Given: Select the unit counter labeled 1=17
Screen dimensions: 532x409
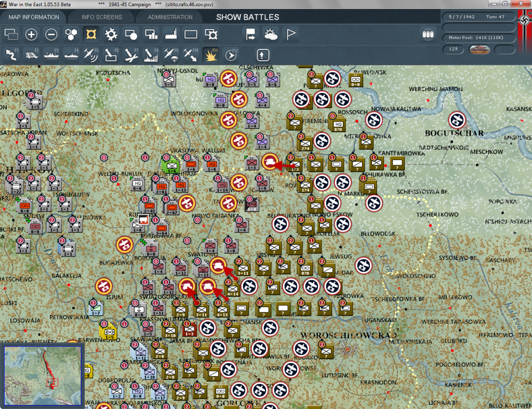Looking at the screenshot, I should 160,393.
